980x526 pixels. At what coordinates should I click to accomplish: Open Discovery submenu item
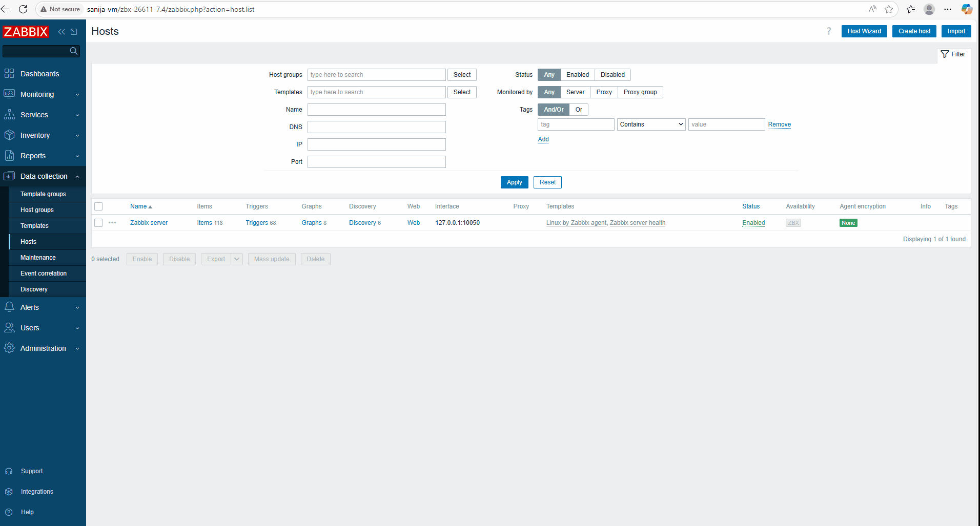click(34, 289)
